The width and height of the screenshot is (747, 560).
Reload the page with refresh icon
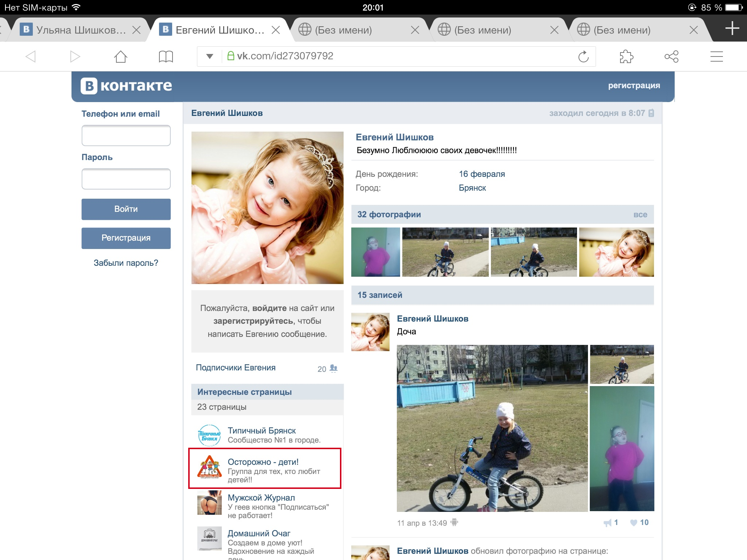point(583,57)
